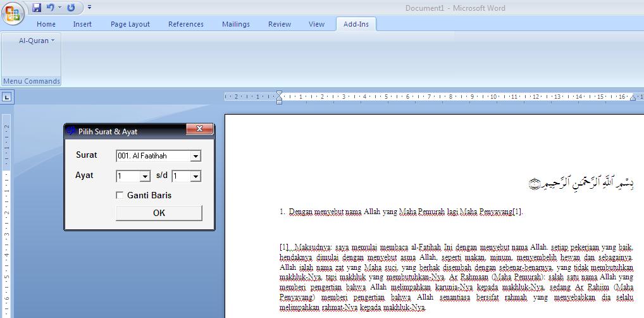Image resolution: width=644 pixels, height=318 pixels.
Task: Click the footnote starting '[1]. Maksudnya'
Action: coord(456,277)
